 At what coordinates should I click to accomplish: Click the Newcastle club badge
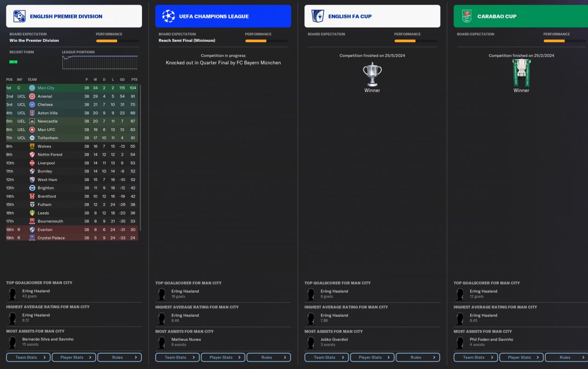tap(32, 121)
